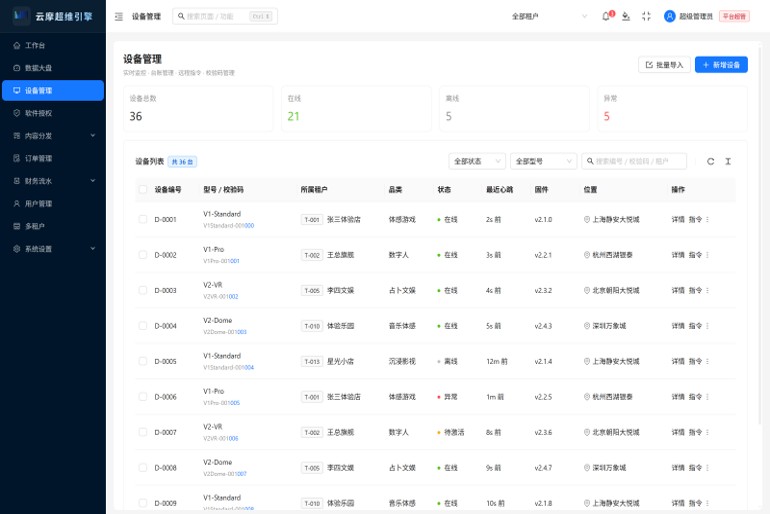Expand the 财务流水 sidebar submenu
The width and height of the screenshot is (770, 514).
coord(53,181)
